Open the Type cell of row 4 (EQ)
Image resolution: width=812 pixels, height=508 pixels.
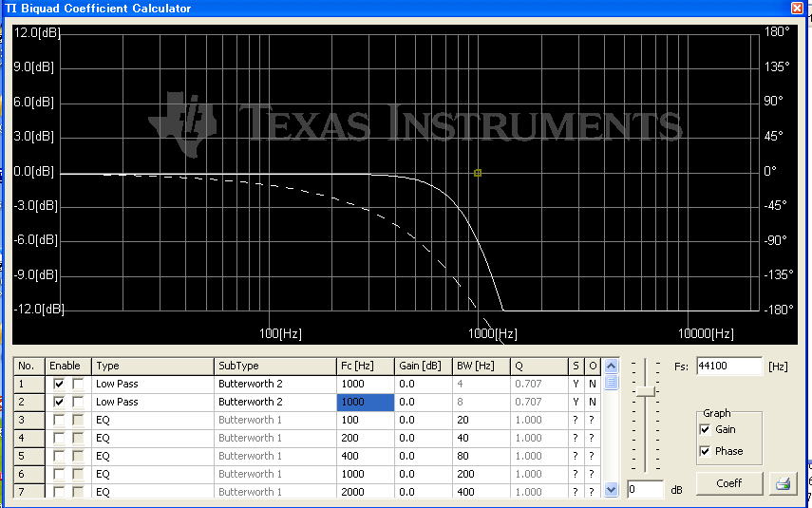[153, 438]
